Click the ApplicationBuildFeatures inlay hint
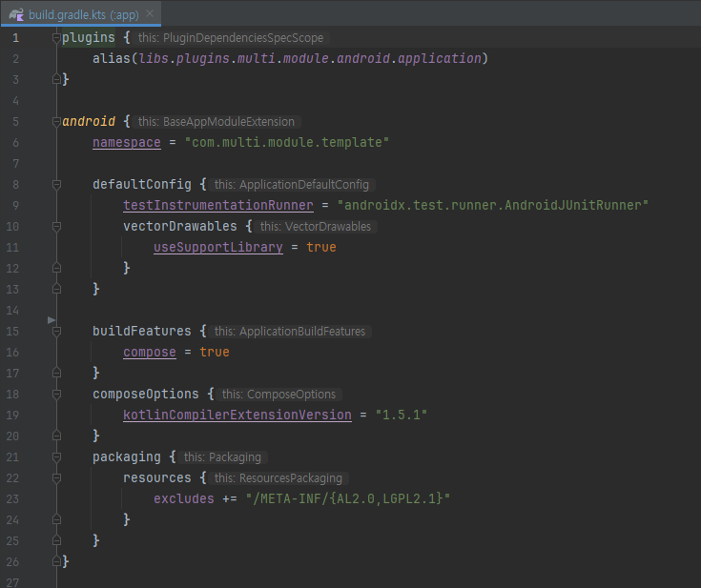The width and height of the screenshot is (701, 588). point(290,331)
